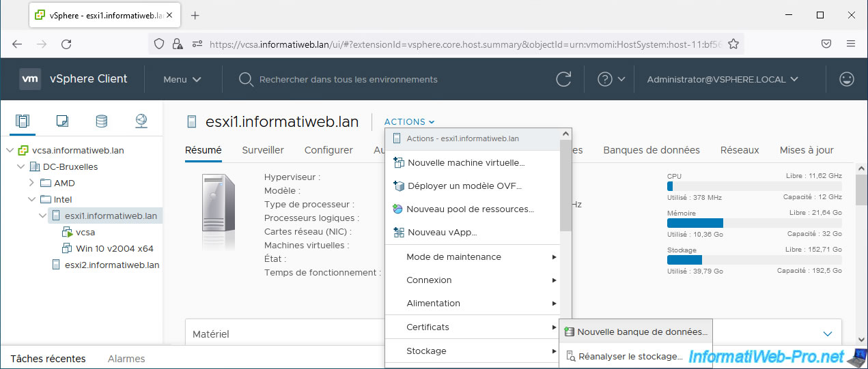
Task: Open Stockage submenu
Action: click(473, 351)
